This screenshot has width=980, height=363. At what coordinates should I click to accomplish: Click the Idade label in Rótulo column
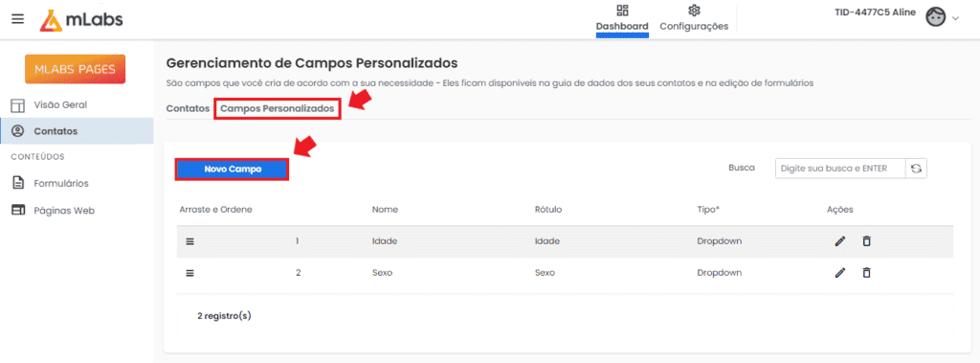pos(547,241)
